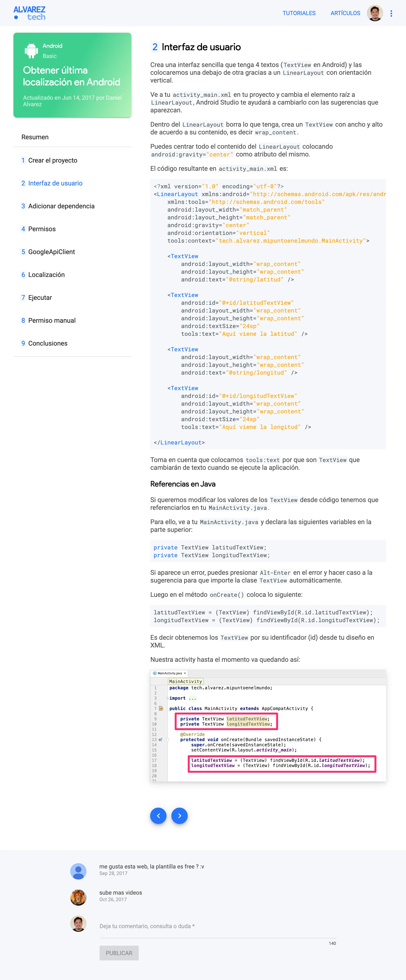This screenshot has height=980, width=406.
Task: Click the user profile avatar in header
Action: 374,13
